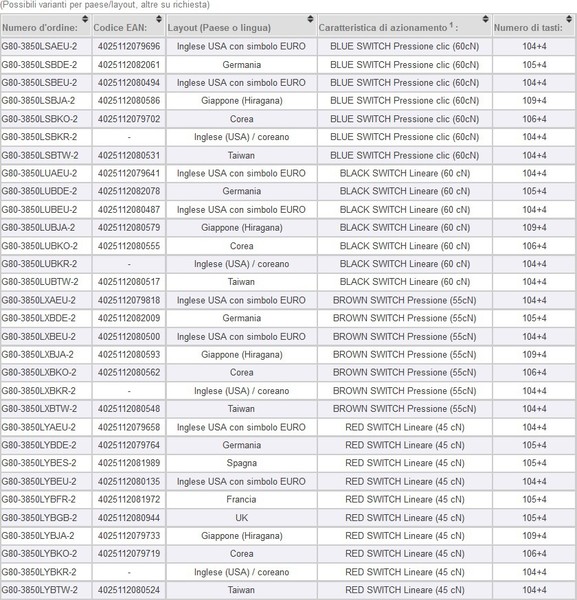Select order number G80-3850LUBTW-2

click(x=40, y=282)
